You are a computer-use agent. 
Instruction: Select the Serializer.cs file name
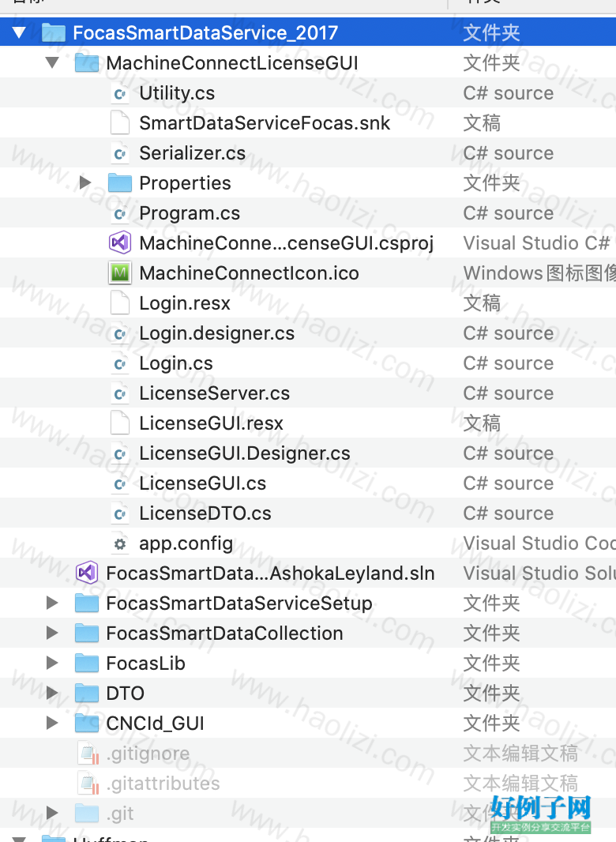click(192, 153)
